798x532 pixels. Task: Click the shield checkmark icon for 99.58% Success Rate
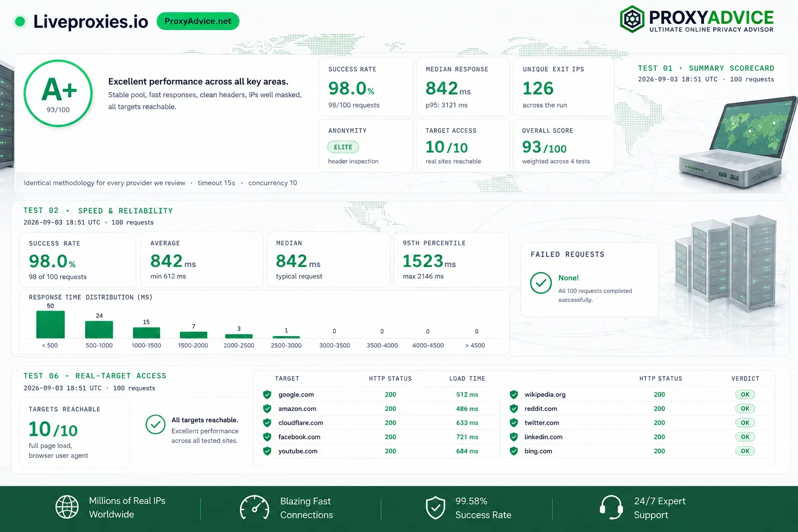point(435,508)
